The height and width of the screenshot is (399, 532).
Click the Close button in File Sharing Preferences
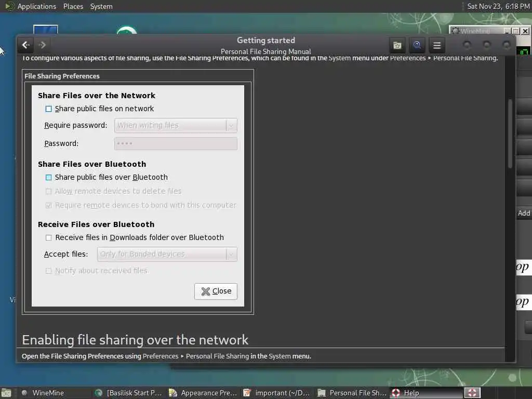point(216,291)
